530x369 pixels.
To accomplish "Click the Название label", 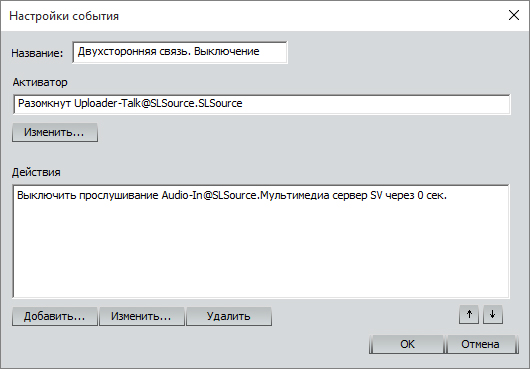I will (37, 53).
